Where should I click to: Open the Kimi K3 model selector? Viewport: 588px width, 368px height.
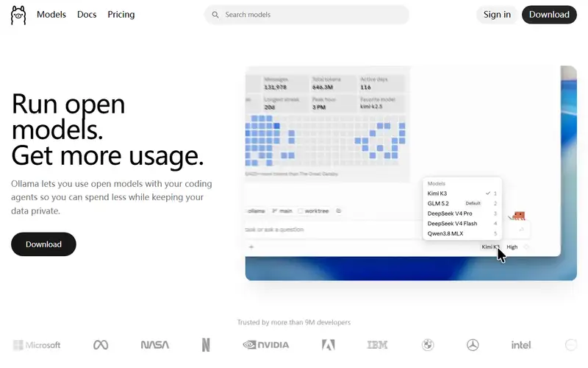490,247
